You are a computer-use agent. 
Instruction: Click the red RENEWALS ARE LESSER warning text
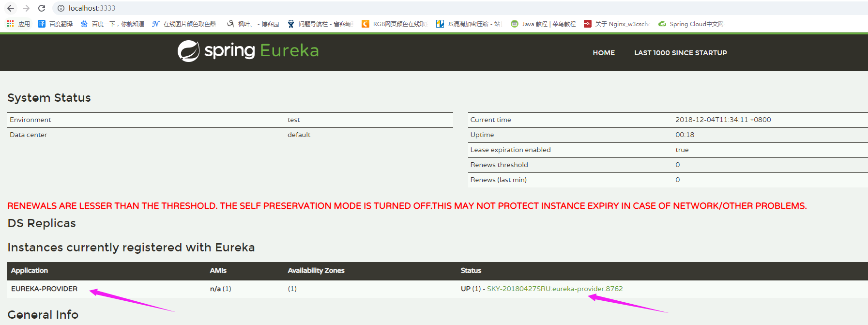[407, 206]
